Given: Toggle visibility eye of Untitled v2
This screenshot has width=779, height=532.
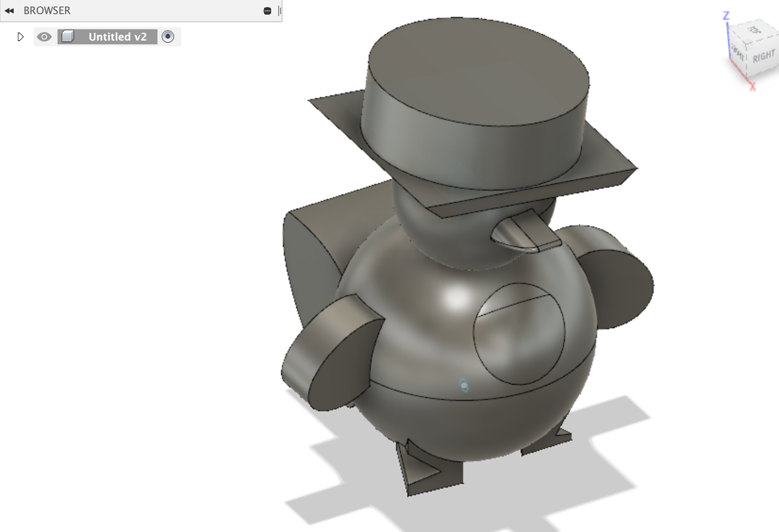Looking at the screenshot, I should coord(44,37).
